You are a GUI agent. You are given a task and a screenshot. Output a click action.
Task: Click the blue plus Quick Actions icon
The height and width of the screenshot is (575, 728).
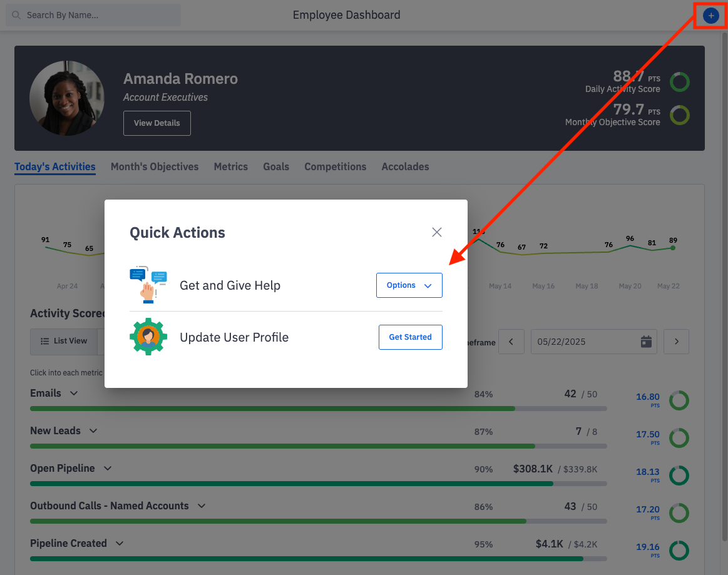tap(710, 15)
